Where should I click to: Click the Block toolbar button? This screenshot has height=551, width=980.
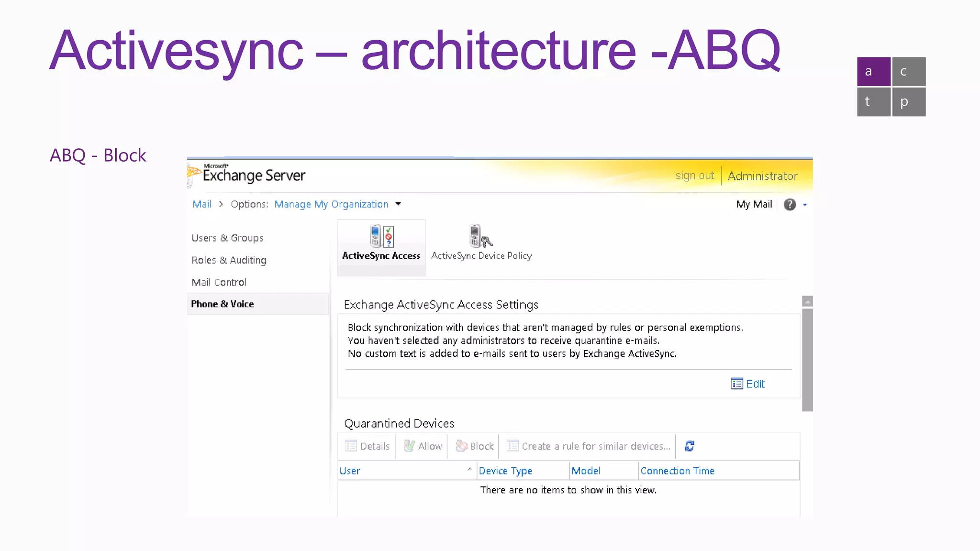click(x=474, y=446)
